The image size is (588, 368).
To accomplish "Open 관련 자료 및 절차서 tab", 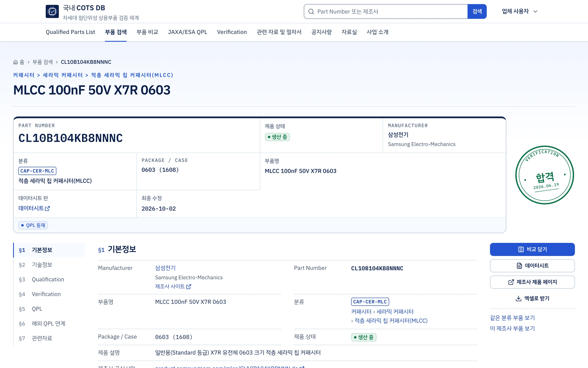I will (279, 32).
